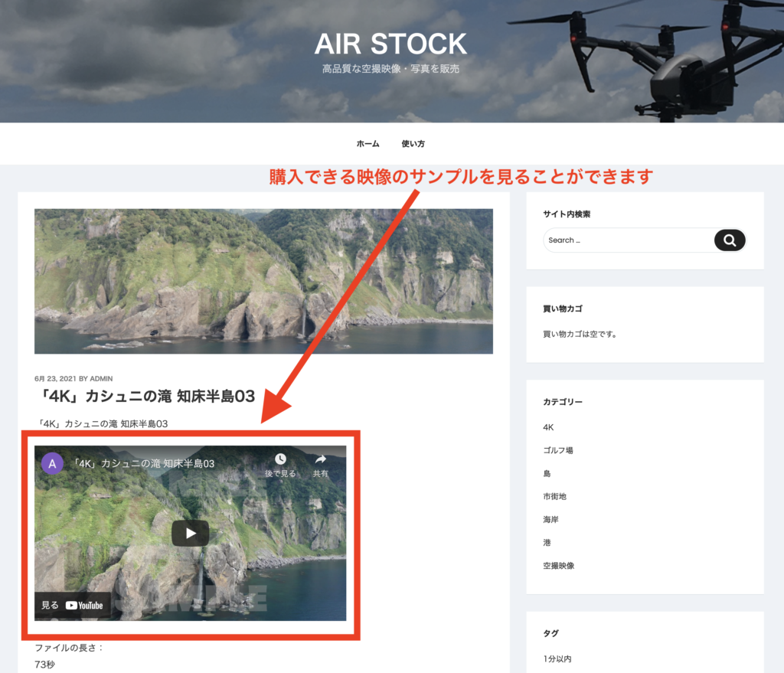Image resolution: width=784 pixels, height=673 pixels.
Task: Click the 買い物カゴは空です。 text
Action: tap(580, 335)
